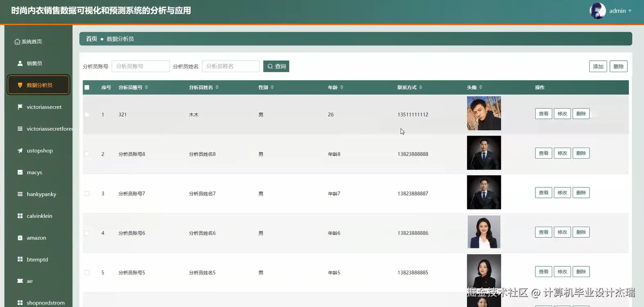This screenshot has width=644, height=307.
Task: Click the trophy icon next to 数据分析员
Action: click(x=20, y=85)
